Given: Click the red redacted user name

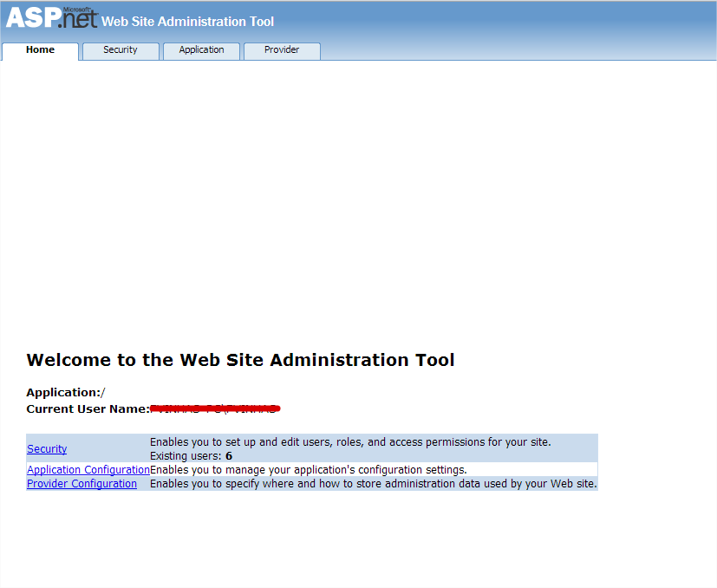Looking at the screenshot, I should click(x=215, y=408).
